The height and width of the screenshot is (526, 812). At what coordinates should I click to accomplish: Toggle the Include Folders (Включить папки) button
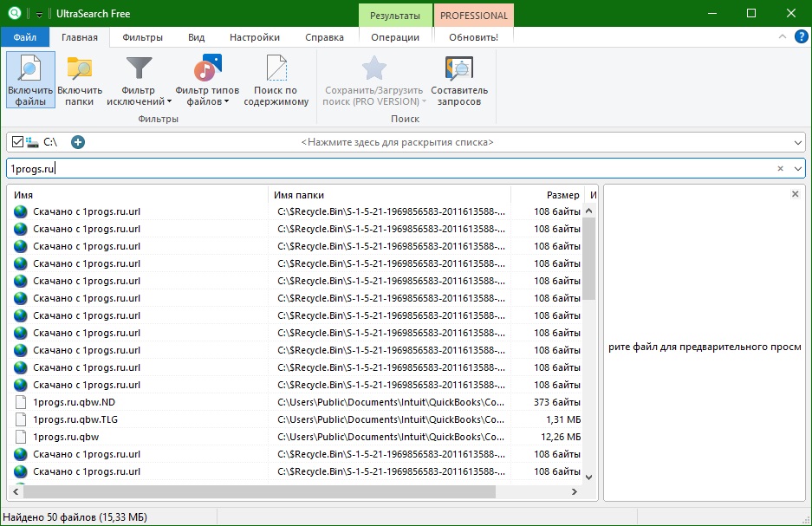[80, 79]
